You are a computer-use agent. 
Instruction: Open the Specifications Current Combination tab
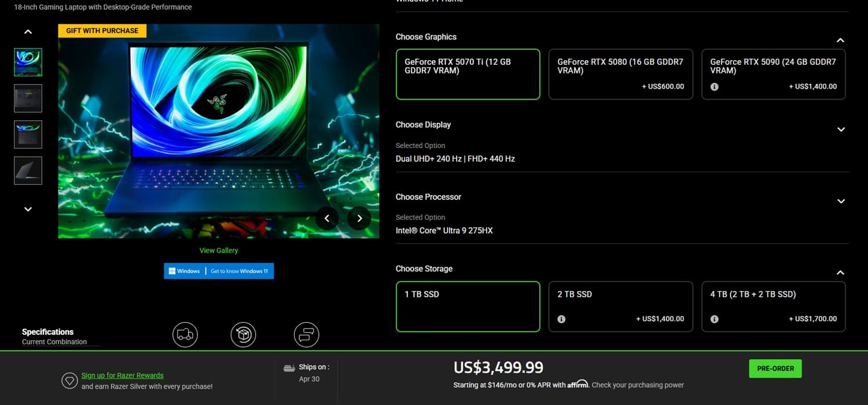click(54, 337)
